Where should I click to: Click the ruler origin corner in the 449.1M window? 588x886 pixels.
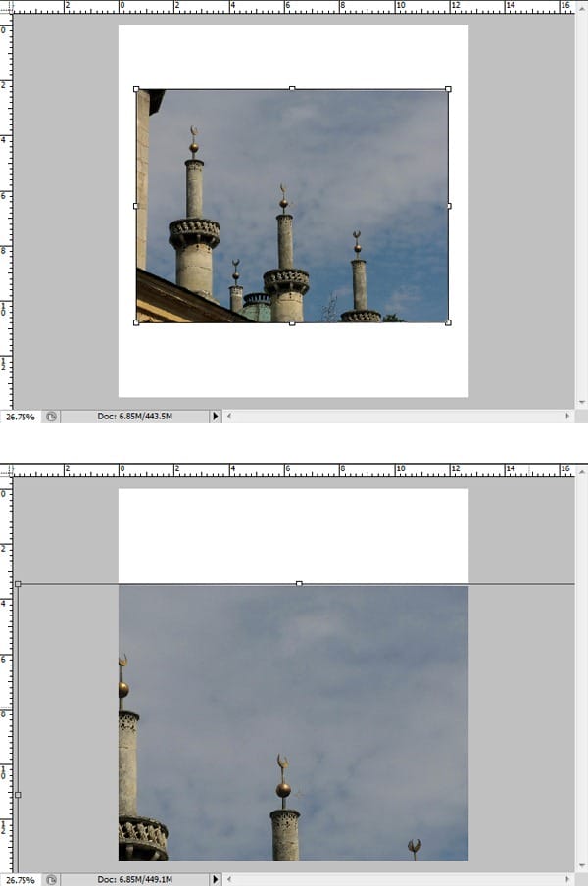coord(6,470)
